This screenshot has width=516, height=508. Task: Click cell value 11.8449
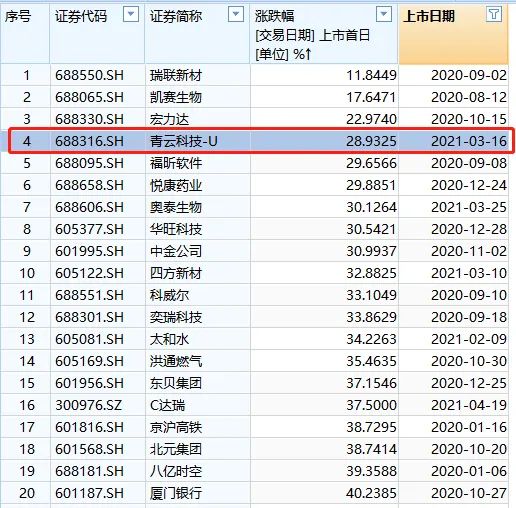[x=371, y=75]
